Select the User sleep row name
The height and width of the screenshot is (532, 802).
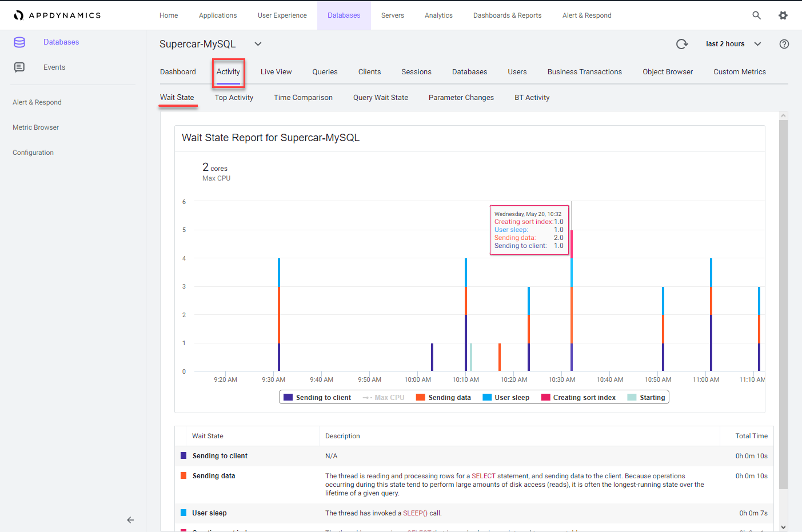pyautogui.click(x=209, y=513)
